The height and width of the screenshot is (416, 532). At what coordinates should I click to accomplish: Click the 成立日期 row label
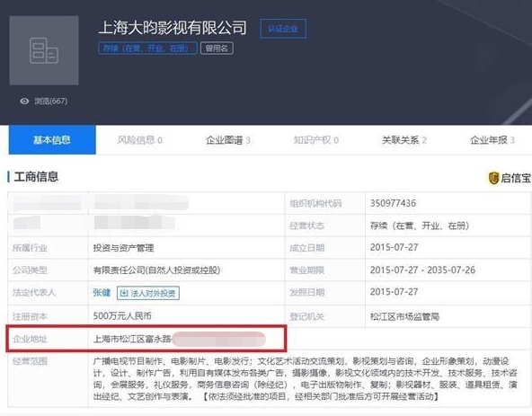pos(306,248)
